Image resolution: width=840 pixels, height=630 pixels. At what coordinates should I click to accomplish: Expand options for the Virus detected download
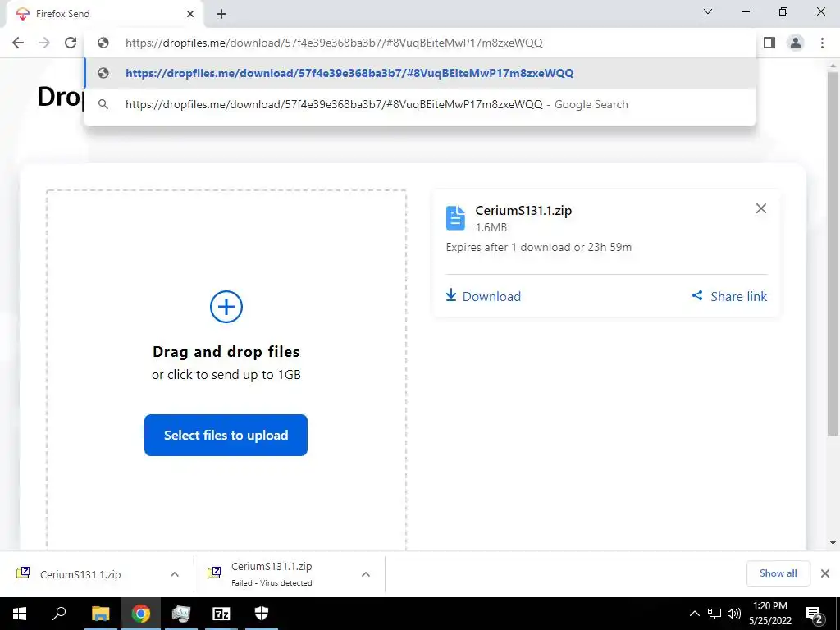[366, 574]
